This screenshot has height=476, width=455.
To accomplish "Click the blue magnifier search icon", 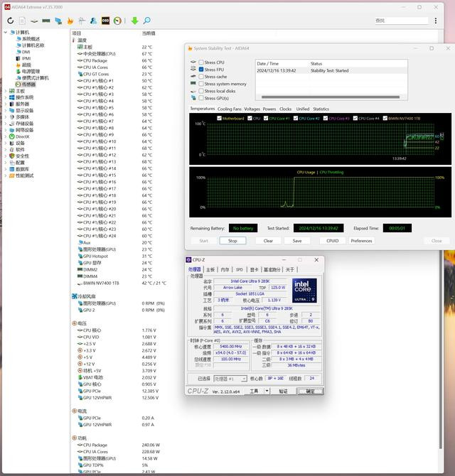I will tap(146, 21).
